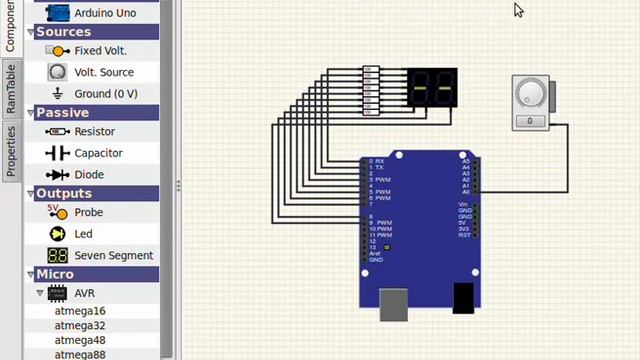Image resolution: width=640 pixels, height=360 pixels.
Task: Collapse the AVR subtree arrow
Action: click(x=40, y=293)
